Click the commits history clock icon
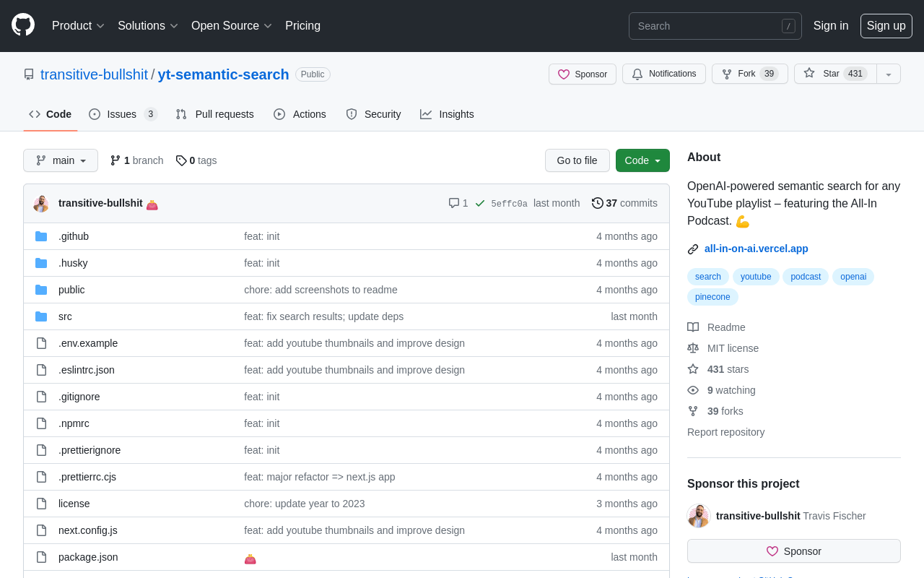Screen dimensions: 924x578 [x=597, y=203]
